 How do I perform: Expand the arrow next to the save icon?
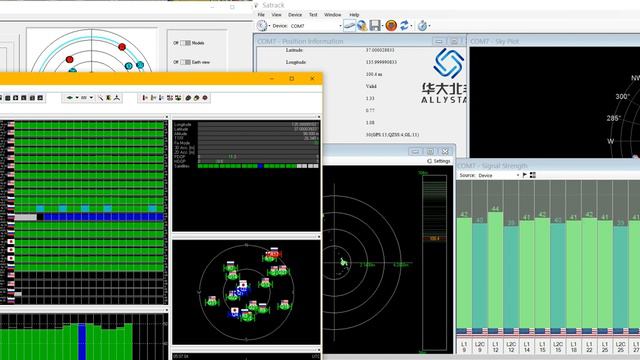(382, 26)
